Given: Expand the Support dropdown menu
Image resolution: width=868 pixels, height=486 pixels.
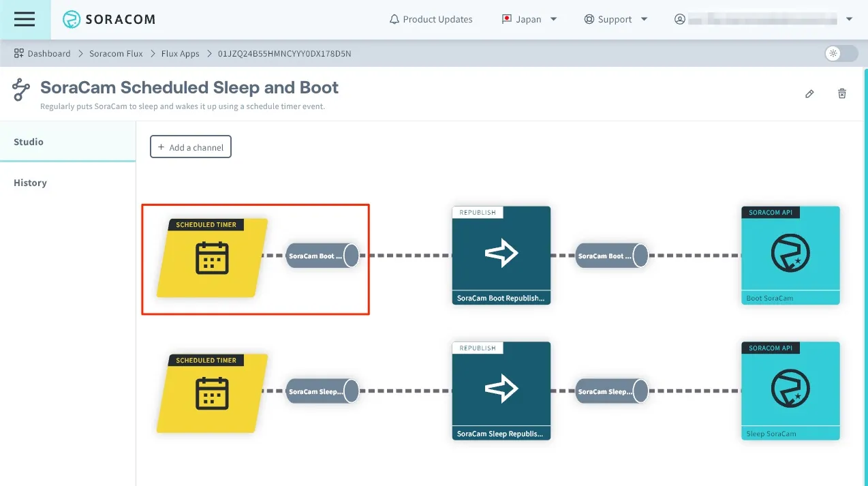Looking at the screenshot, I should [616, 19].
